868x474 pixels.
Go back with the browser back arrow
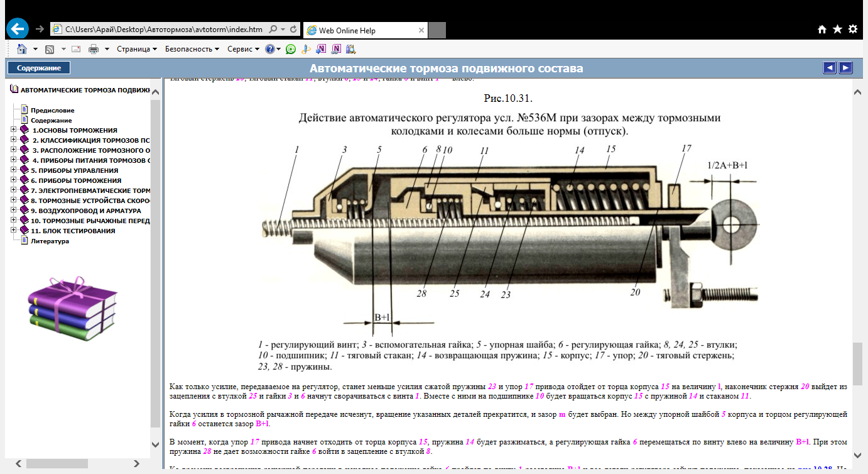17,29
